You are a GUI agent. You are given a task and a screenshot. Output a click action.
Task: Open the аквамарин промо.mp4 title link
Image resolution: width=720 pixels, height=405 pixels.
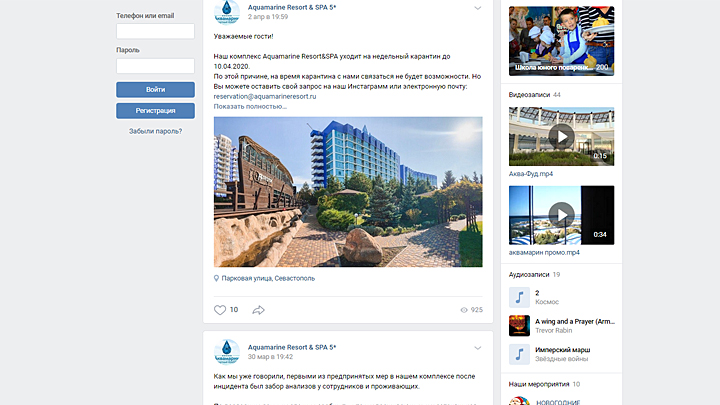click(x=544, y=253)
